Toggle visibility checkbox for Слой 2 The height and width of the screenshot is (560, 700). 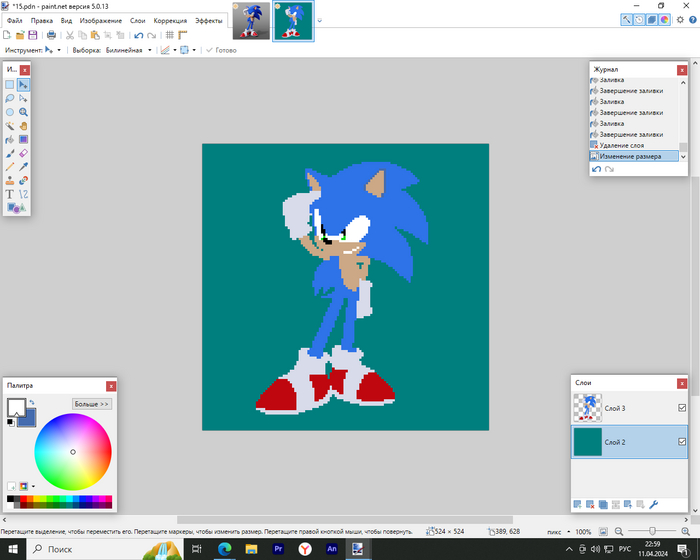[x=682, y=442]
